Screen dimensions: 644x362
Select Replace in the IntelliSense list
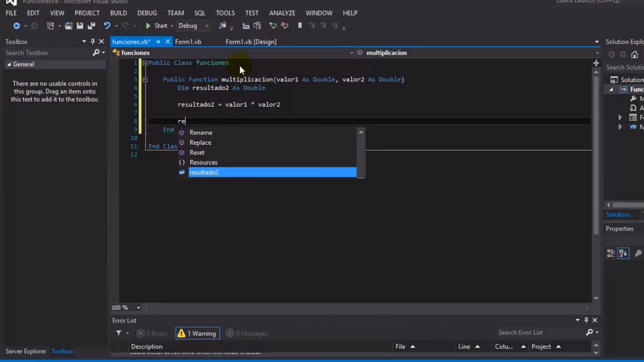267,143
